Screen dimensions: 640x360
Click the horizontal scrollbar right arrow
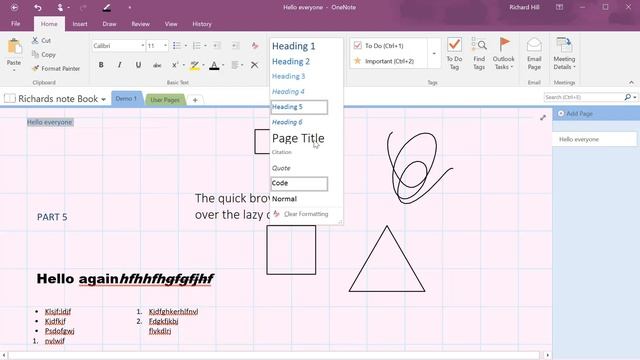[x=547, y=356]
